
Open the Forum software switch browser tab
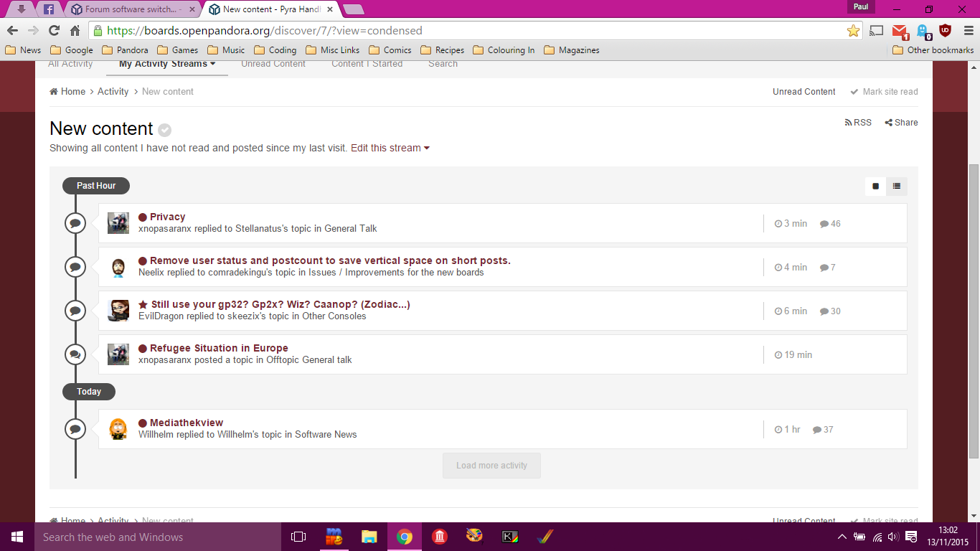[x=132, y=9]
